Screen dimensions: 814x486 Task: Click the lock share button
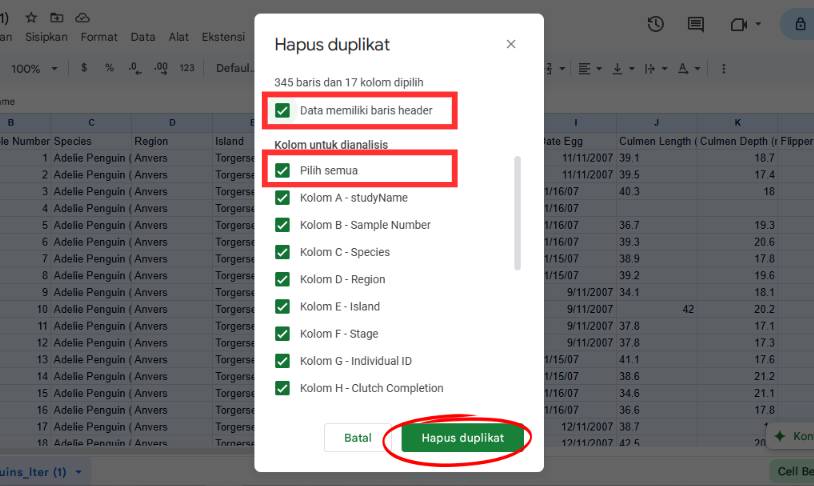(800, 24)
